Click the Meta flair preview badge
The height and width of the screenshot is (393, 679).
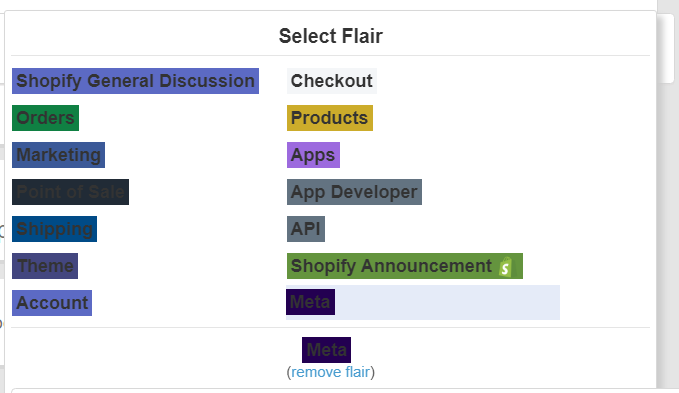(327, 350)
